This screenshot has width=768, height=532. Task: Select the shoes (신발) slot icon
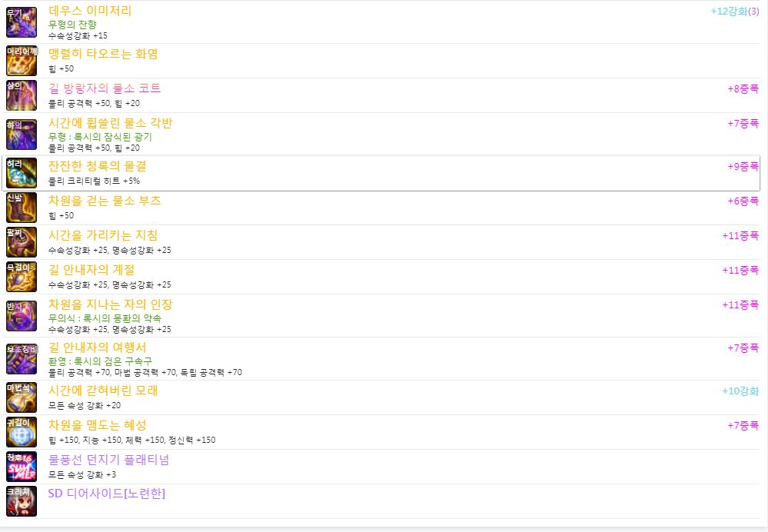(x=22, y=208)
